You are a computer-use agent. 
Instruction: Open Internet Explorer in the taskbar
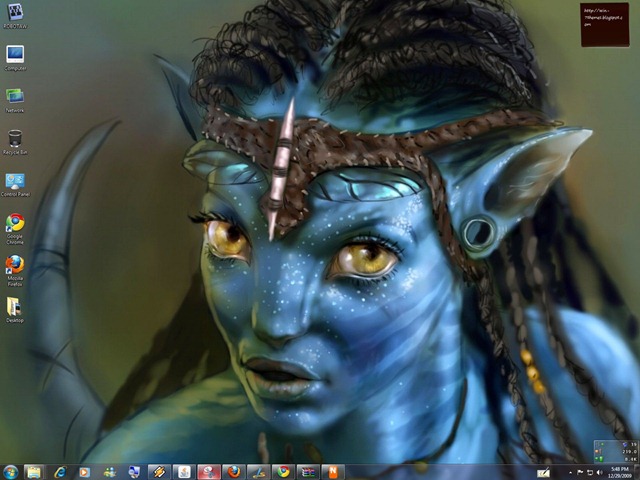pyautogui.click(x=60, y=472)
